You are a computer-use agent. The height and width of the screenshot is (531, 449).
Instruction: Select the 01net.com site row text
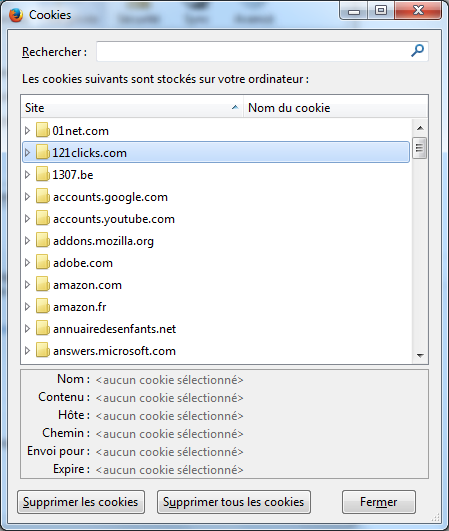[81, 131]
